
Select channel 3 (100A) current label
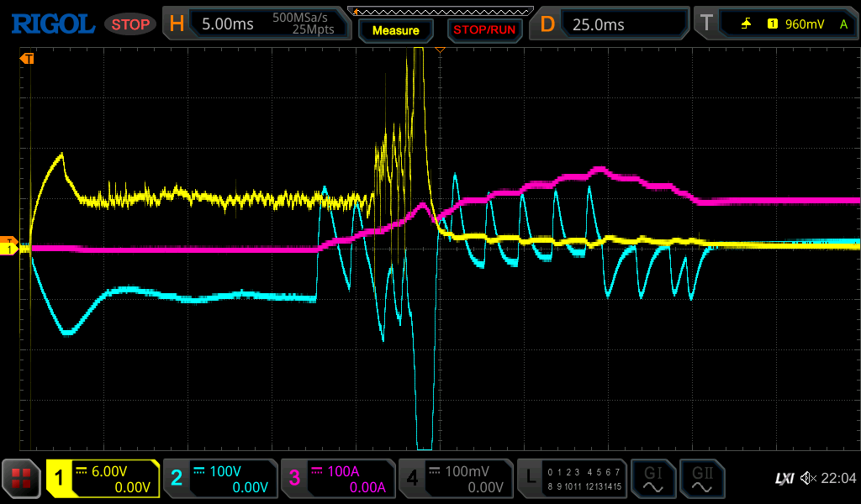[x=337, y=479]
